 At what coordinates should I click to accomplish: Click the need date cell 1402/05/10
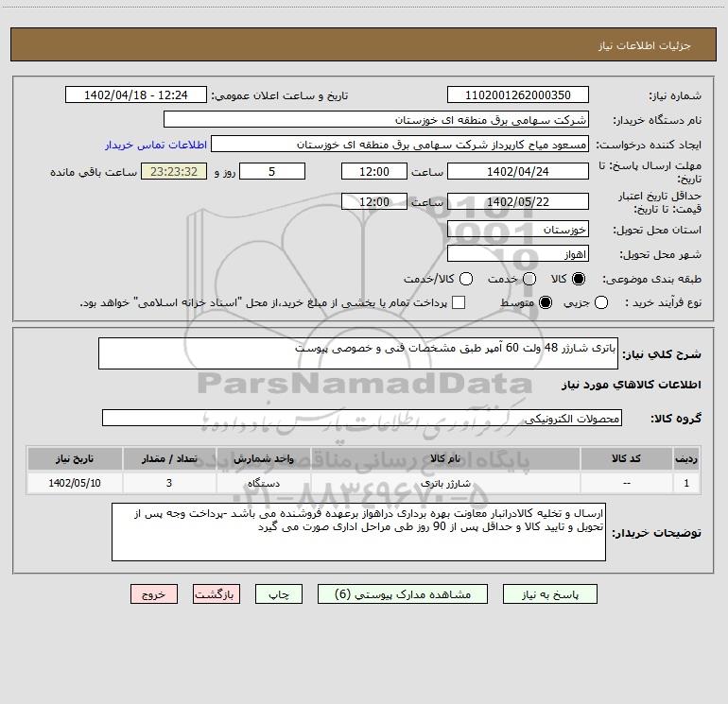click(75, 483)
